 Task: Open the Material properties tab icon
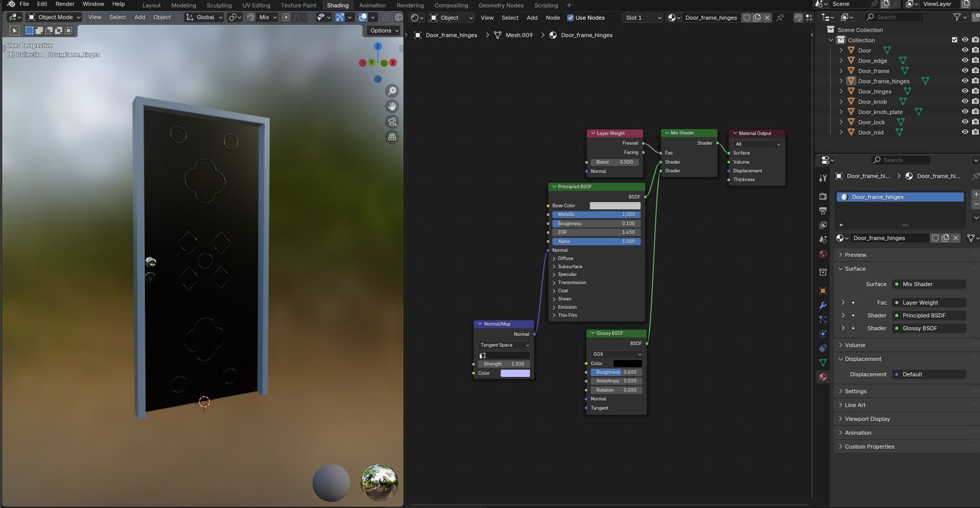[x=823, y=377]
